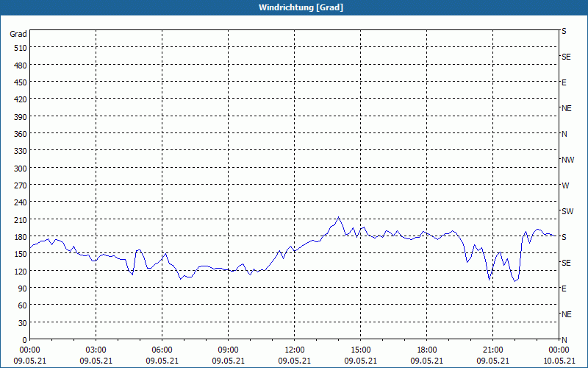Image resolution: width=588 pixels, height=368 pixels.
Task: Click the 09.05.21 date under 12:00
Action: click(295, 361)
